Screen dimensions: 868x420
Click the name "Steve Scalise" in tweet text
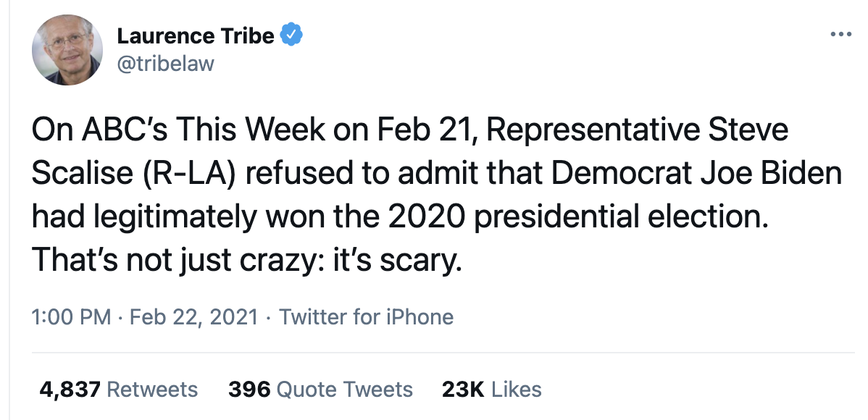point(409,151)
